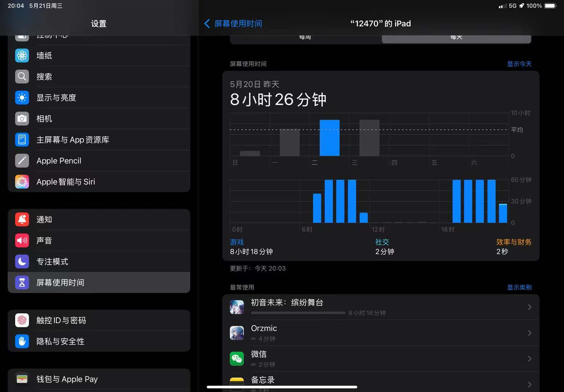Screen dimensions: 564x392
Task: Open Apple 智能与 Siri row
Action: pyautogui.click(x=99, y=182)
